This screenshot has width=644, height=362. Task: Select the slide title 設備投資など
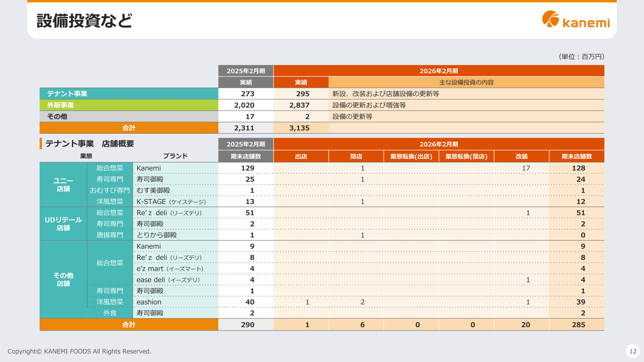pos(85,21)
